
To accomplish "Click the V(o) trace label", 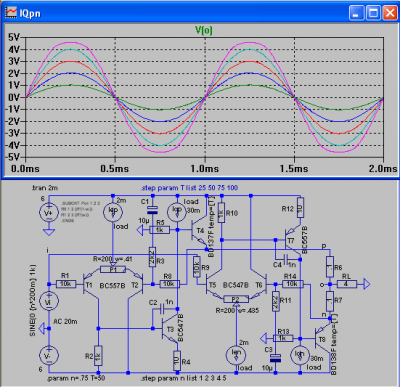I will pyautogui.click(x=204, y=31).
